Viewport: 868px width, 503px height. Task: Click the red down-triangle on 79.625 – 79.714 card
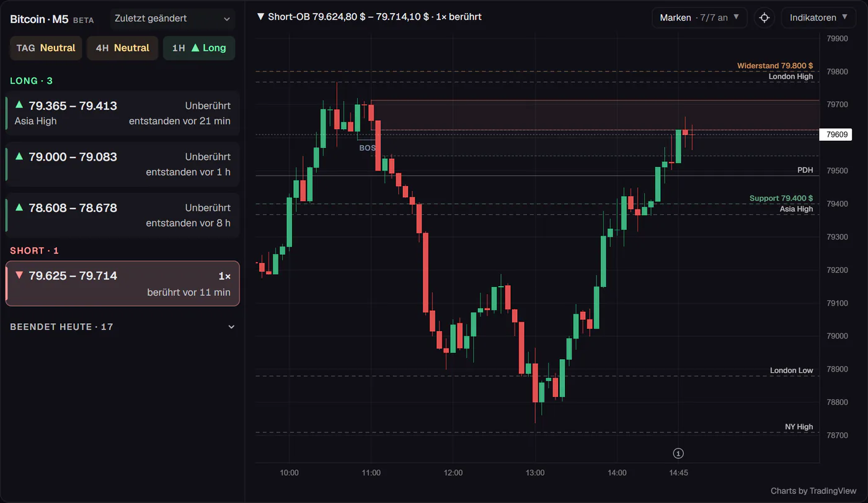point(19,275)
